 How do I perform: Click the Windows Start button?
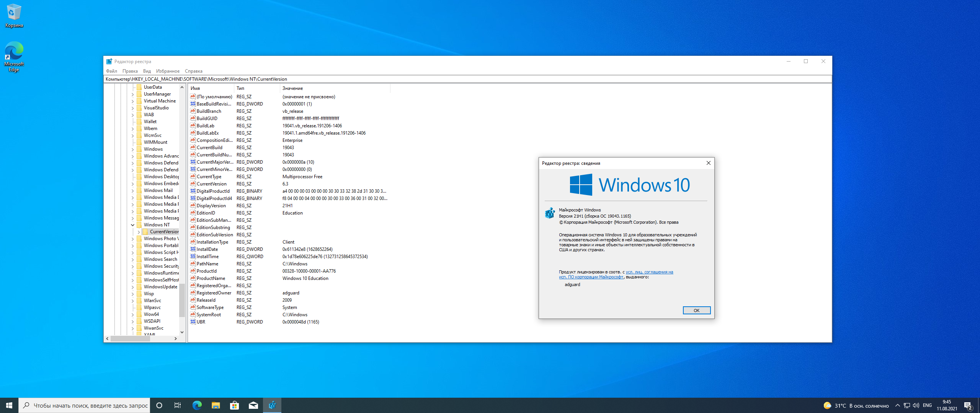[9, 405]
